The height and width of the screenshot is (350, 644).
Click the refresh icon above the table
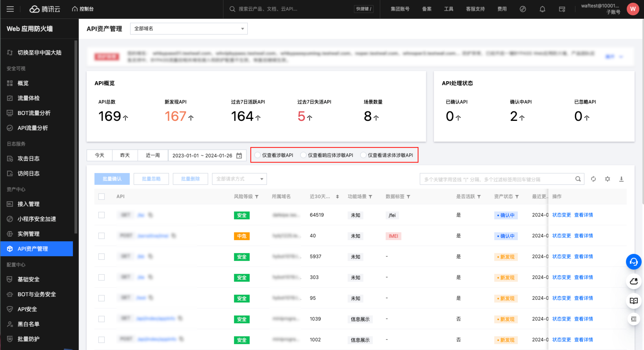tap(593, 179)
